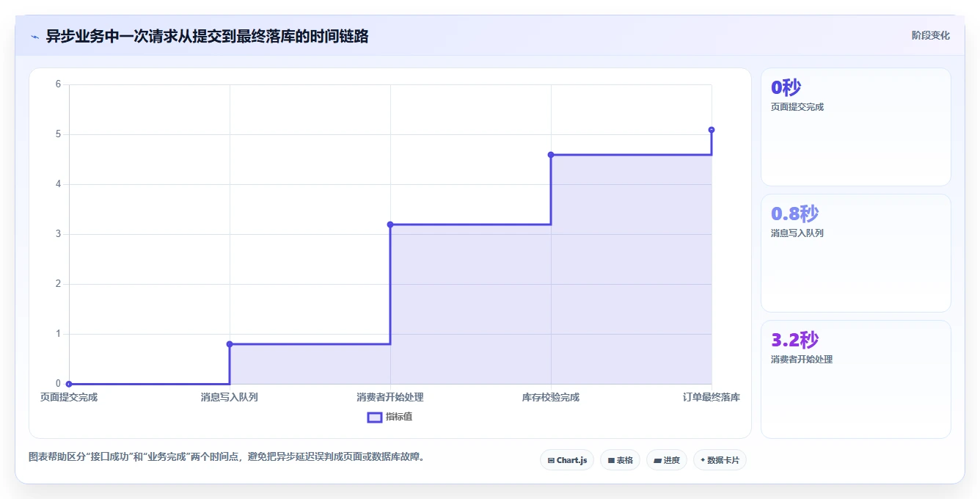Screen dimensions: 980x499
Task: Click the 0.8秒 value text
Action: (x=794, y=214)
